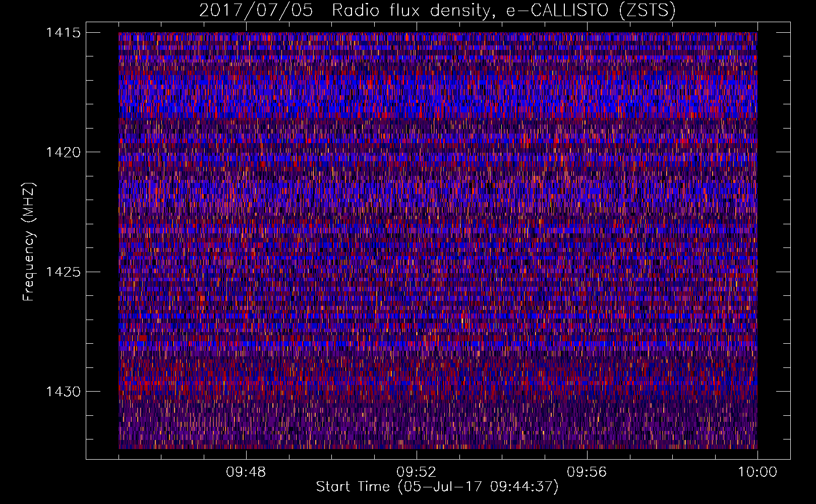The width and height of the screenshot is (816, 504).
Task: Select the 1430 frequency tick label
Action: (x=64, y=392)
